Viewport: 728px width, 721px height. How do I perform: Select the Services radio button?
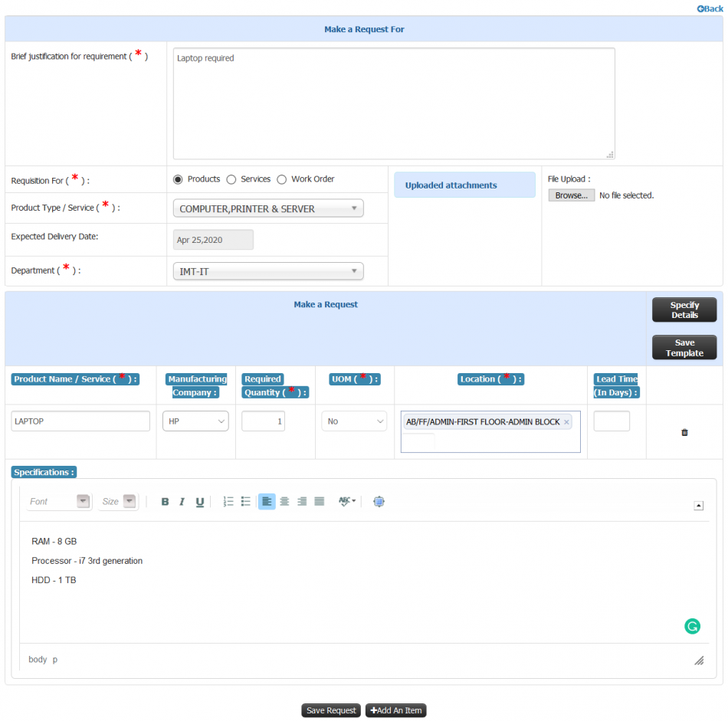(231, 179)
